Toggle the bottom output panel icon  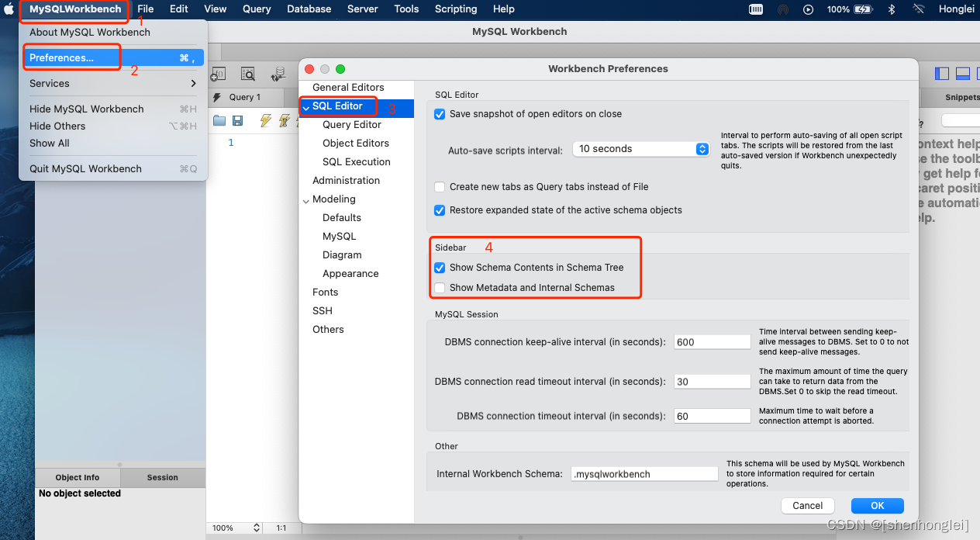coord(963,74)
